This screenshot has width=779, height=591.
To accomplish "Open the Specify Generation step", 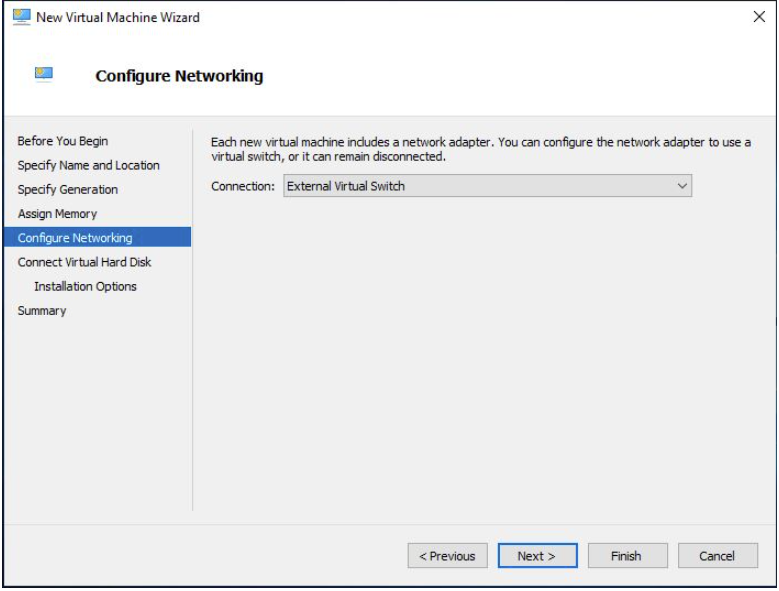I will tap(68, 190).
